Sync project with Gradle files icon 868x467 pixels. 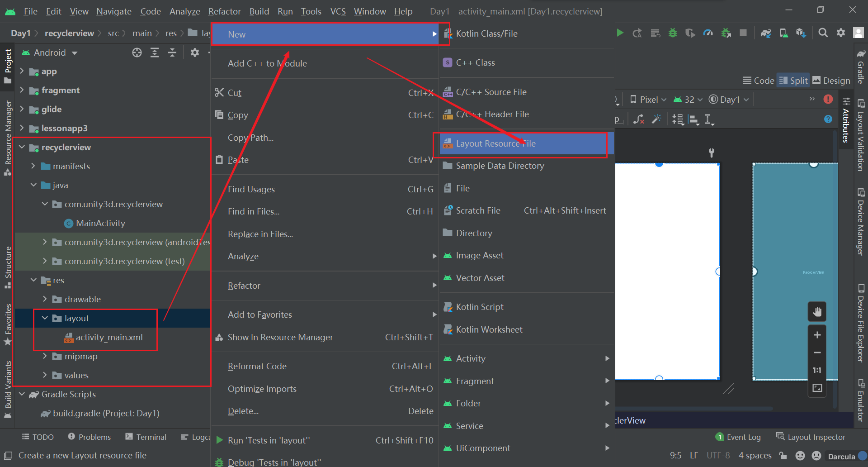pyautogui.click(x=766, y=33)
